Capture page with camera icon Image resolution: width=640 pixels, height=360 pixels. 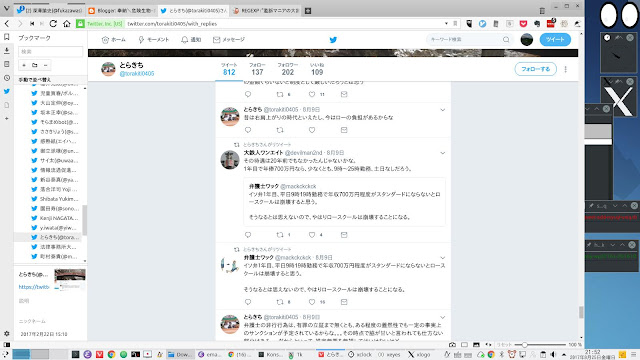(452, 345)
